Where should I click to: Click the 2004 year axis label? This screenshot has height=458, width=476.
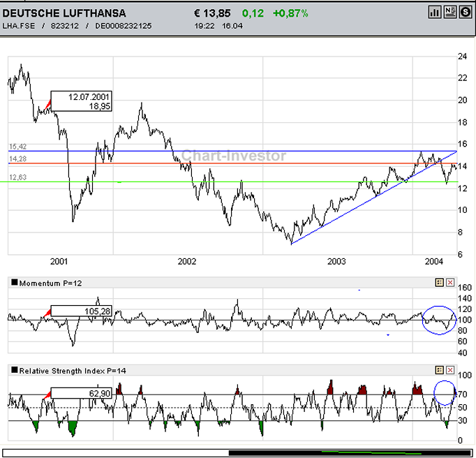click(434, 261)
